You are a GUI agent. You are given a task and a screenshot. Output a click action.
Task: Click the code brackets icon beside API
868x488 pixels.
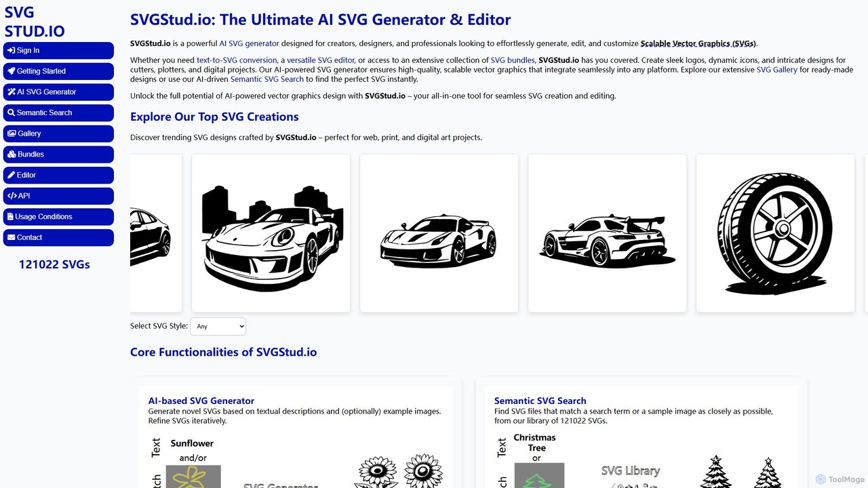pos(12,196)
